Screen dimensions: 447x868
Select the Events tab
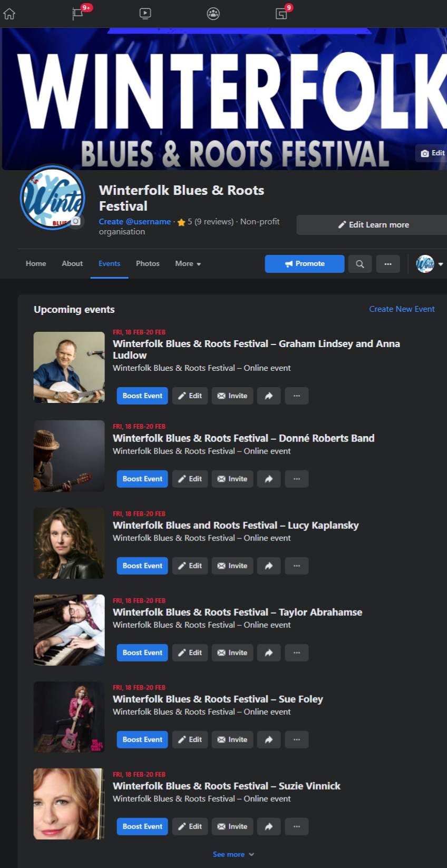point(110,264)
